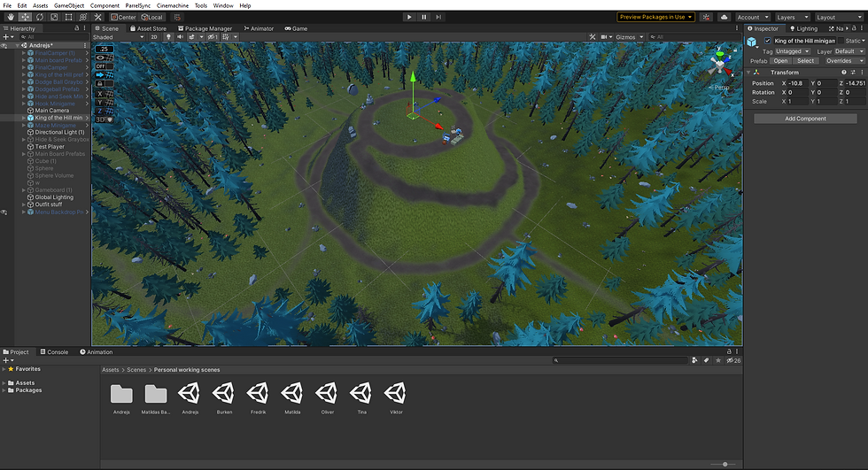Click search by type icon in Project

click(x=694, y=360)
